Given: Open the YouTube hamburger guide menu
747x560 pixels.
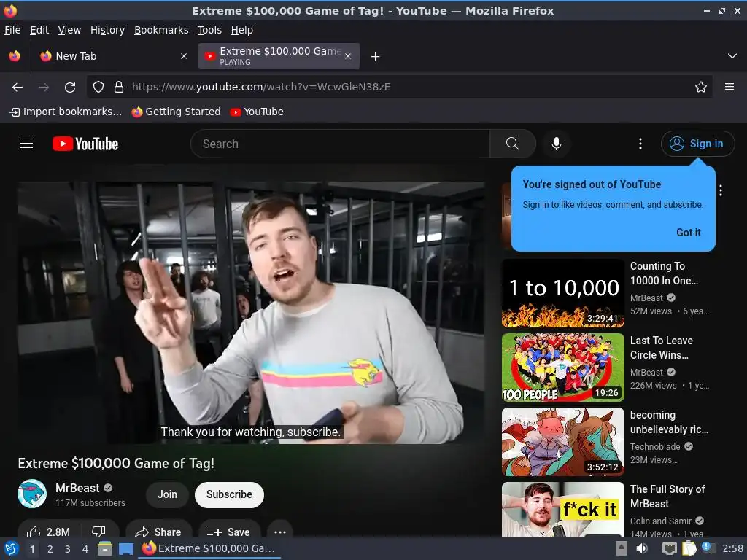Looking at the screenshot, I should pyautogui.click(x=26, y=144).
